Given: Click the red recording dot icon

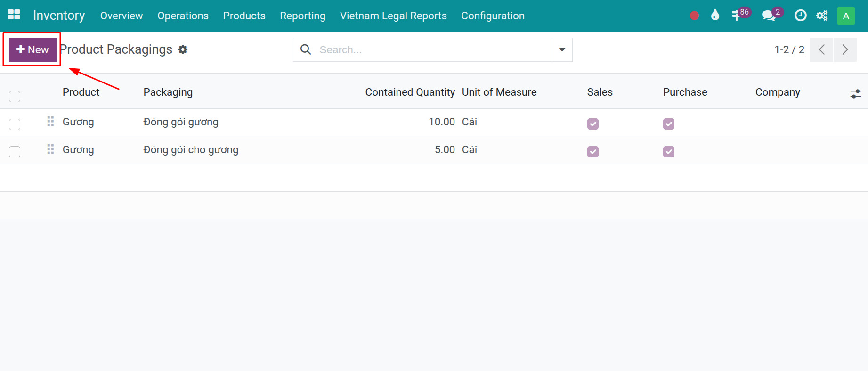Looking at the screenshot, I should pos(694,16).
